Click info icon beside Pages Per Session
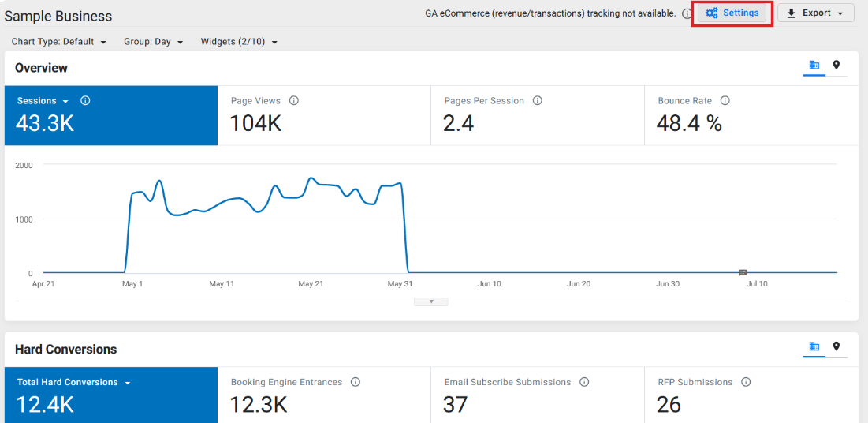 click(537, 101)
